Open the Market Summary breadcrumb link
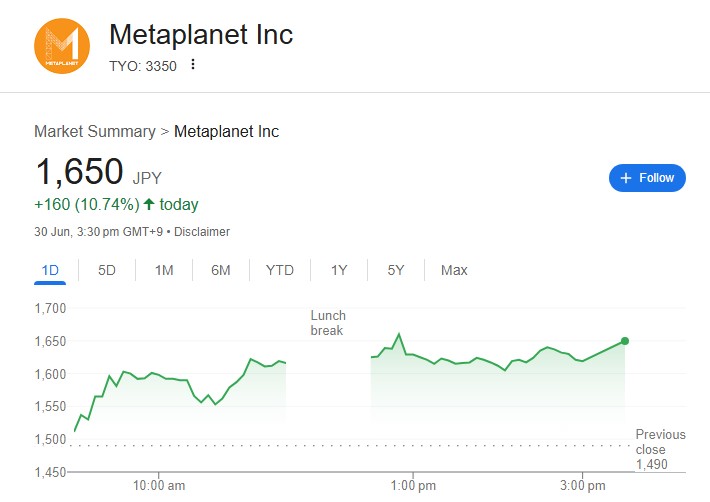Viewport: 710px width, 502px height. 95,131
